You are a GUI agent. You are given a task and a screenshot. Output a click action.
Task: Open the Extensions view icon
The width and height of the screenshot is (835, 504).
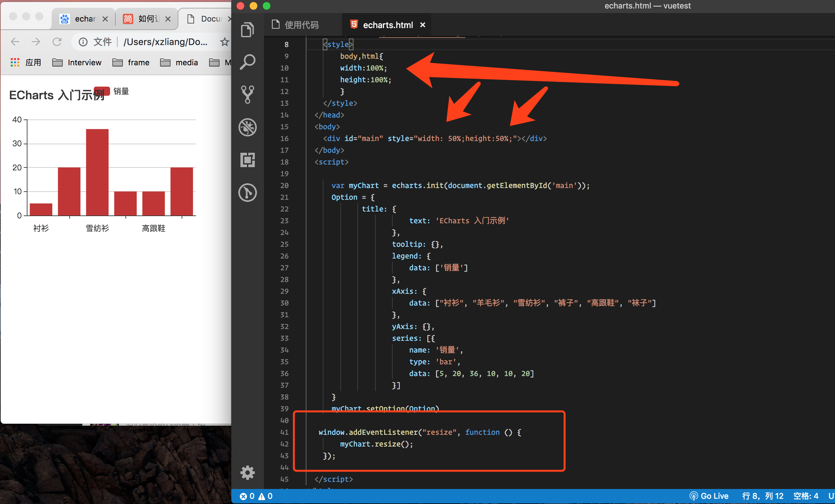point(247,160)
